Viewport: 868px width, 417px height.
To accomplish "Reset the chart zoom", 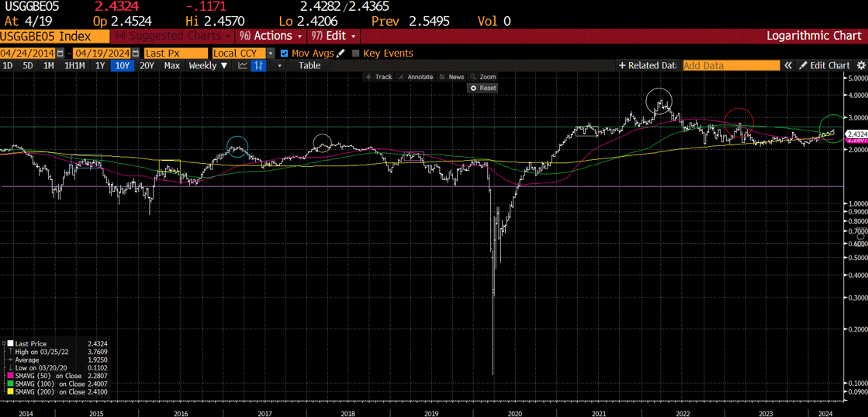I will tap(483, 89).
